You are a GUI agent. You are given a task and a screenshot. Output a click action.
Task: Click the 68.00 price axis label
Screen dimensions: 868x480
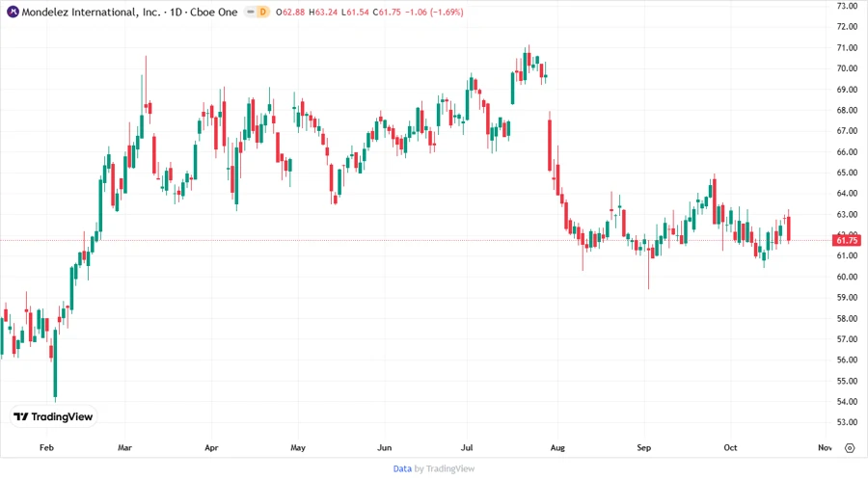[847, 110]
